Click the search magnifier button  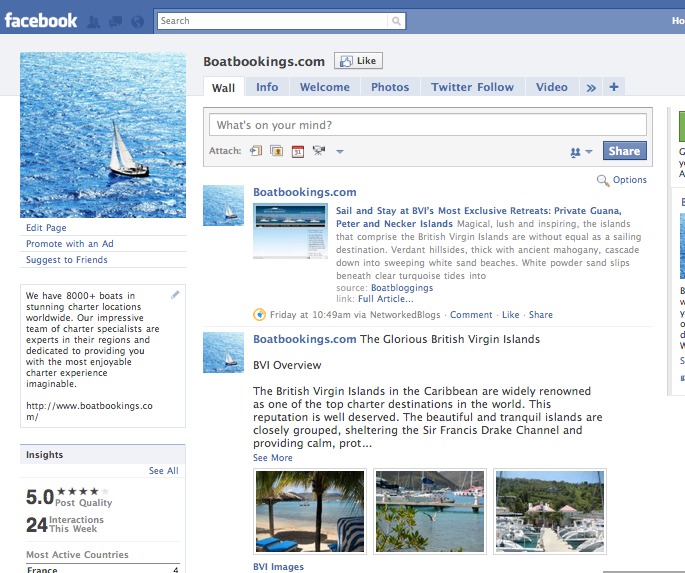[396, 21]
